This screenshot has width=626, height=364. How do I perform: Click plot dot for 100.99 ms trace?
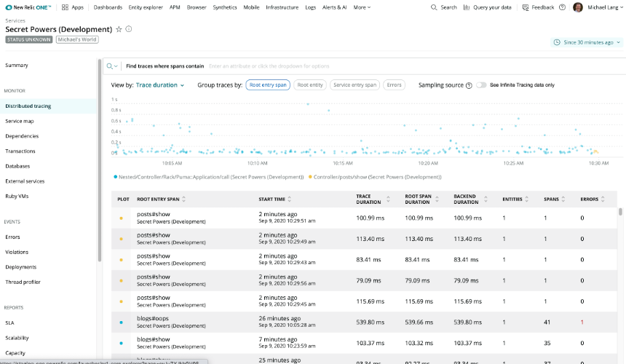[x=121, y=218]
